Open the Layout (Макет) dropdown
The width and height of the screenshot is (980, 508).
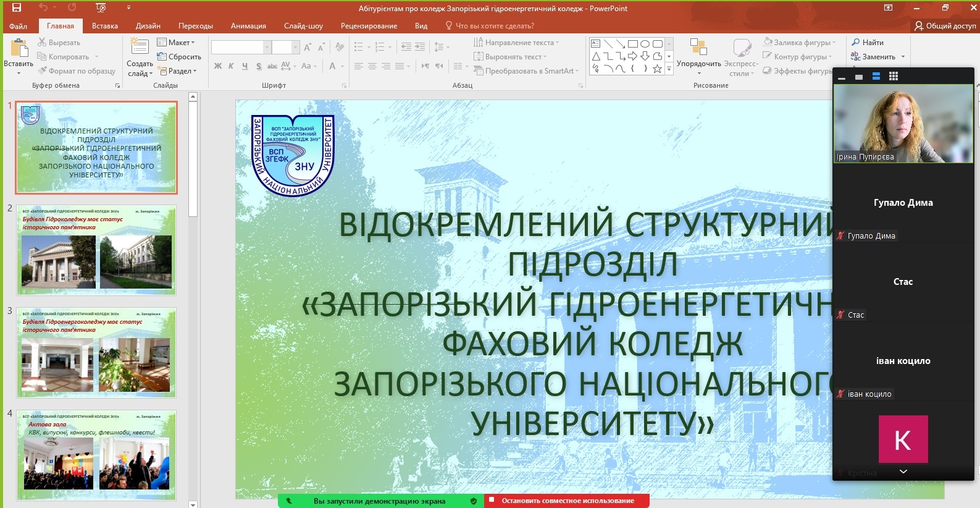176,42
